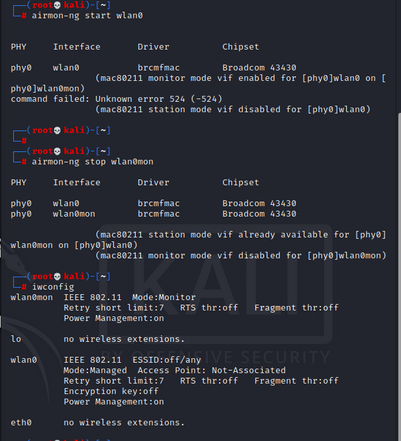Click the 'lo' interface name
Viewport: 401px width, 441px height.
click(x=16, y=339)
